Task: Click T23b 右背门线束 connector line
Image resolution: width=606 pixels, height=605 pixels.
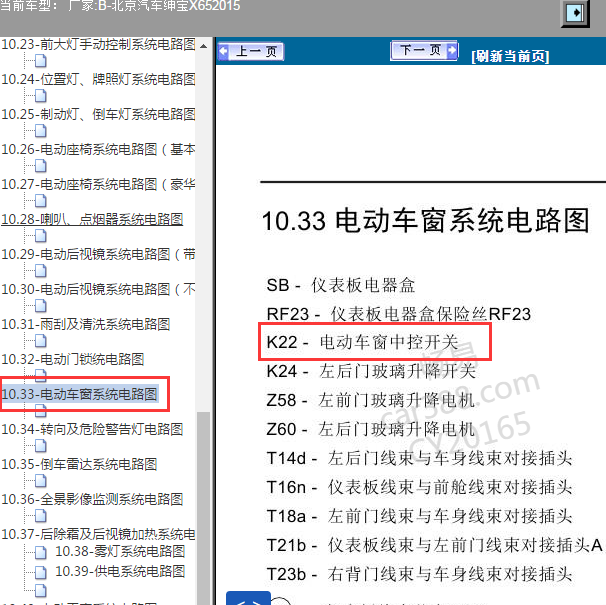Action: [419, 574]
